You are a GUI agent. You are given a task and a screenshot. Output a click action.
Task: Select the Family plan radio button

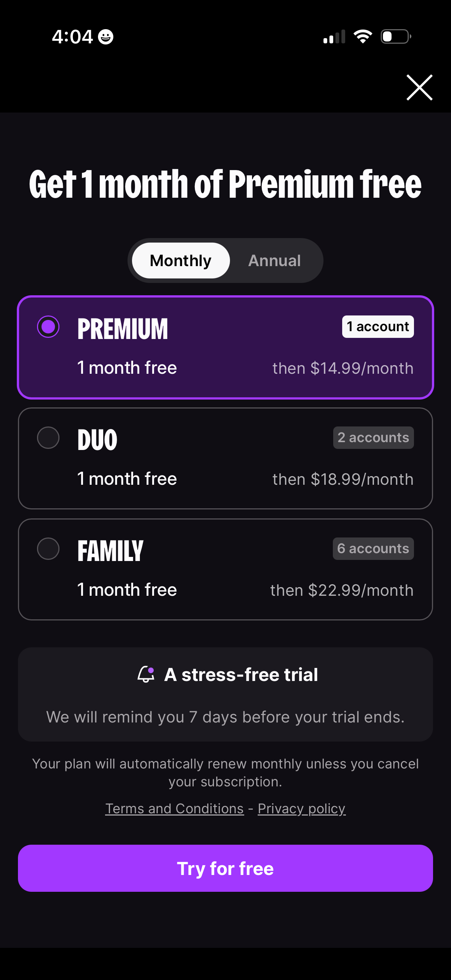click(x=48, y=549)
